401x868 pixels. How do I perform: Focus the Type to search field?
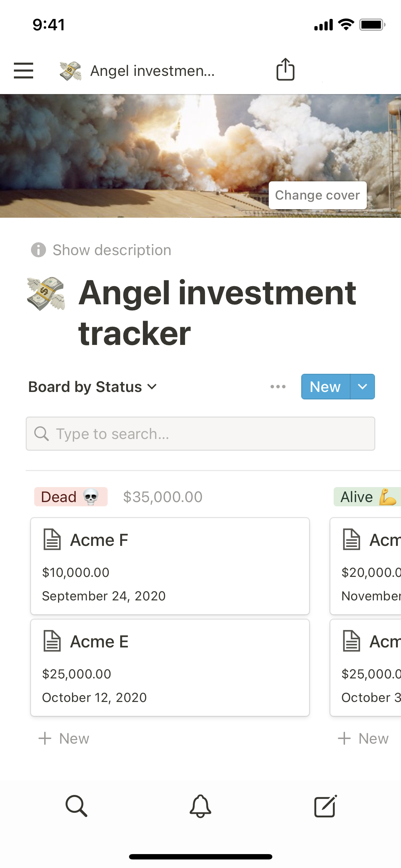coord(200,434)
